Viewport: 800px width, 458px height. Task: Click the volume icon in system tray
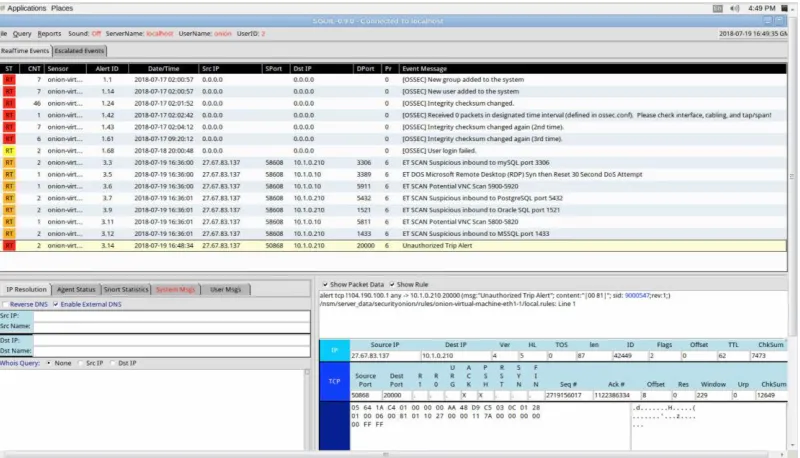[734, 8]
